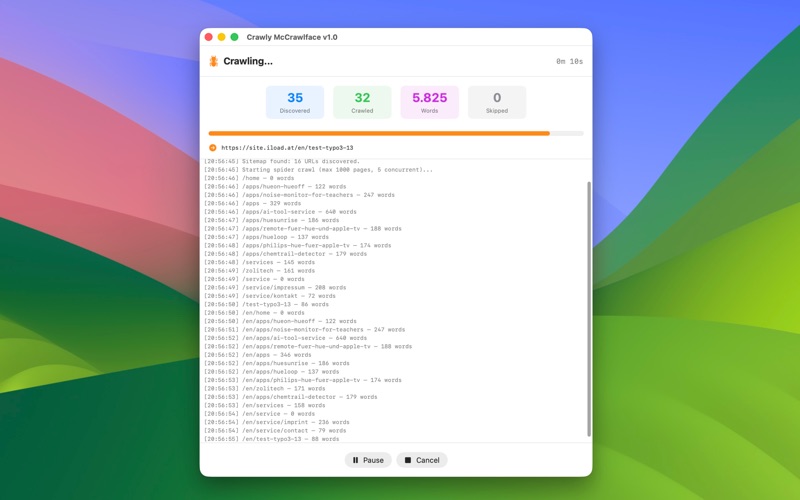Select the Discovered count card showing 35

[x=295, y=102]
